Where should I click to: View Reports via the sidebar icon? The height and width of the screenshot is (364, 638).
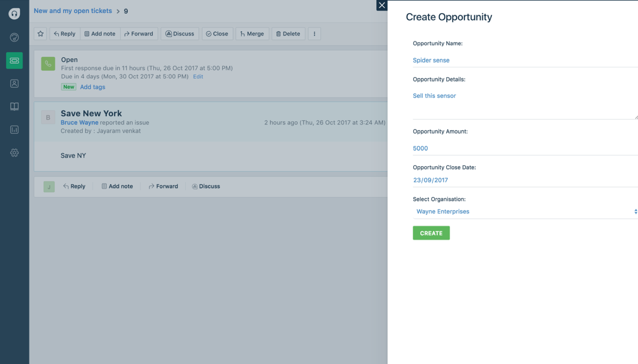14,129
